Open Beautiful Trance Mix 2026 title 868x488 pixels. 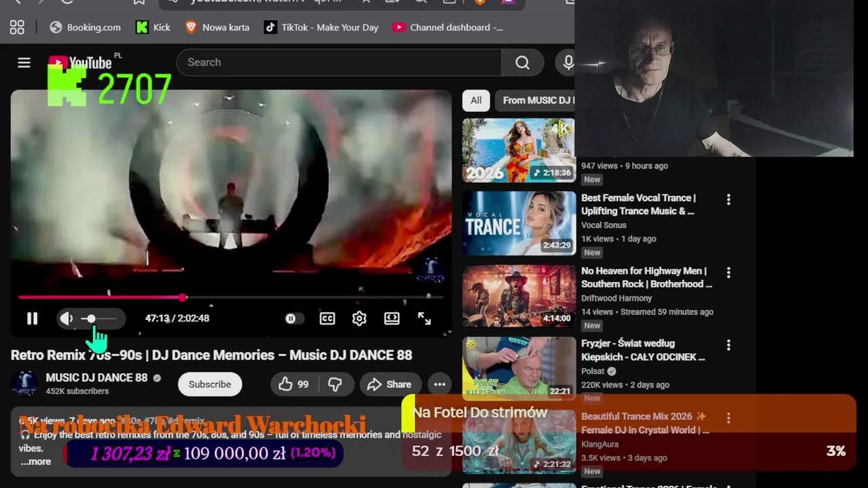(645, 423)
